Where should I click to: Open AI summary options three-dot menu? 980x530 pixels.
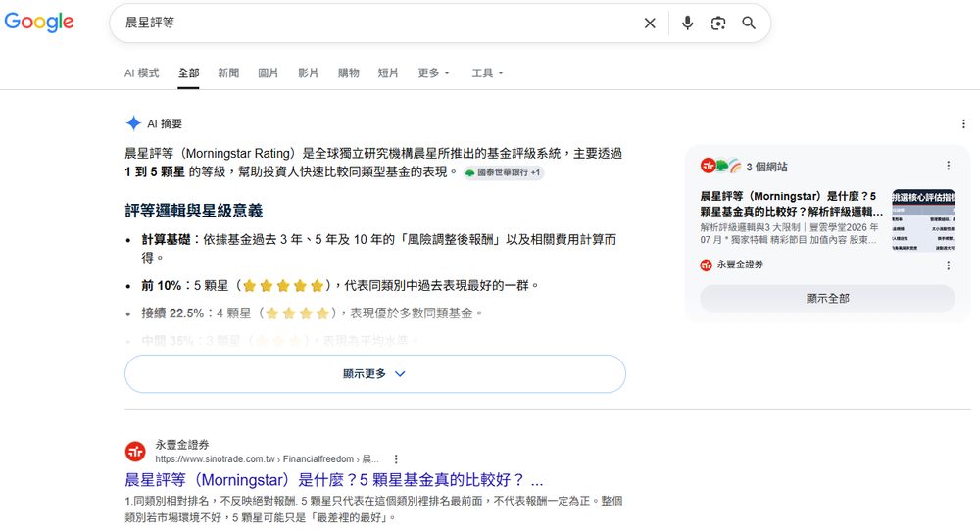pyautogui.click(x=963, y=123)
